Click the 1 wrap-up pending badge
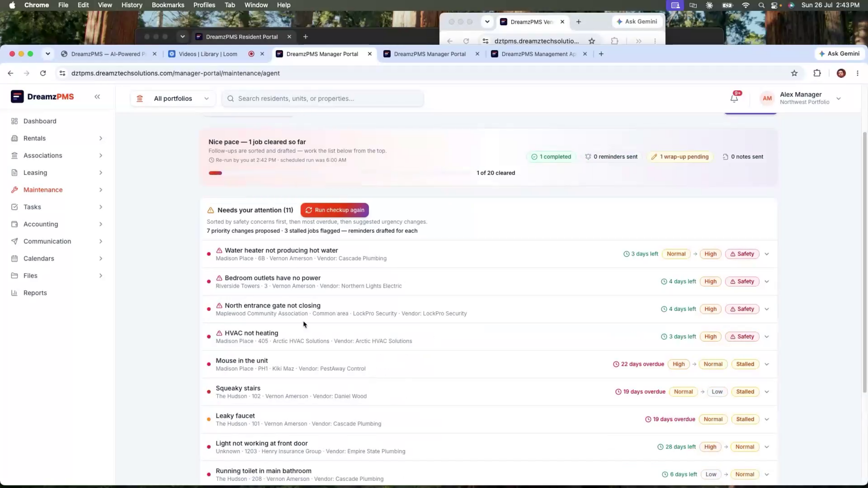Viewport: 868px width, 488px height. [x=680, y=157]
